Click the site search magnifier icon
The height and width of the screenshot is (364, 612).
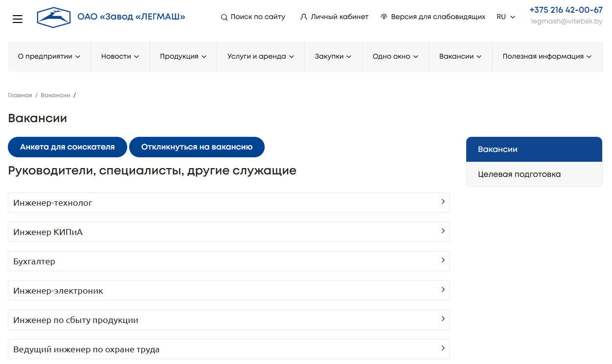(224, 17)
